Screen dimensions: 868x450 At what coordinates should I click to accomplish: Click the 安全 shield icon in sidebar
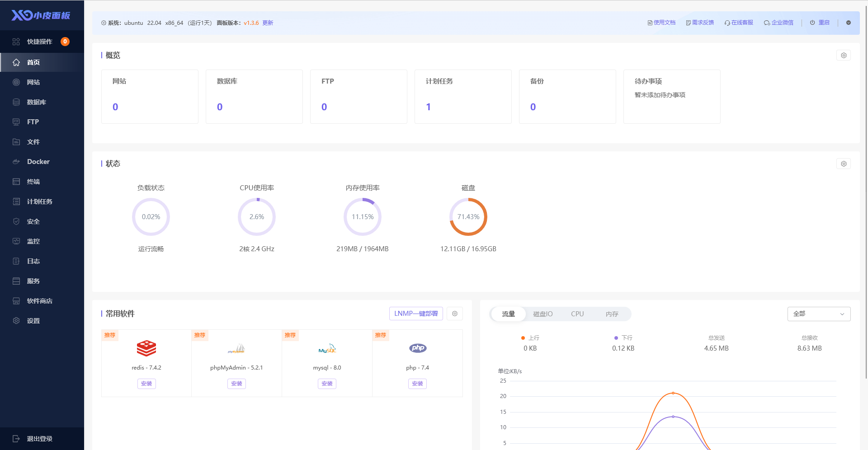click(x=16, y=221)
